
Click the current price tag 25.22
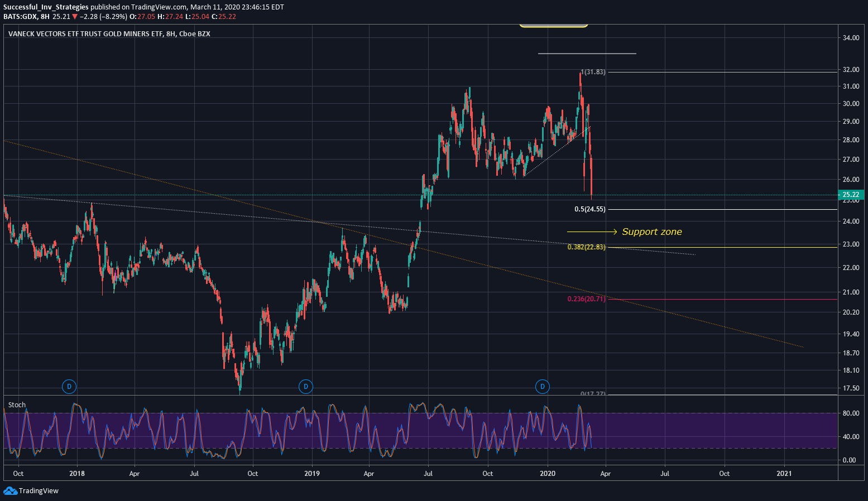(851, 195)
